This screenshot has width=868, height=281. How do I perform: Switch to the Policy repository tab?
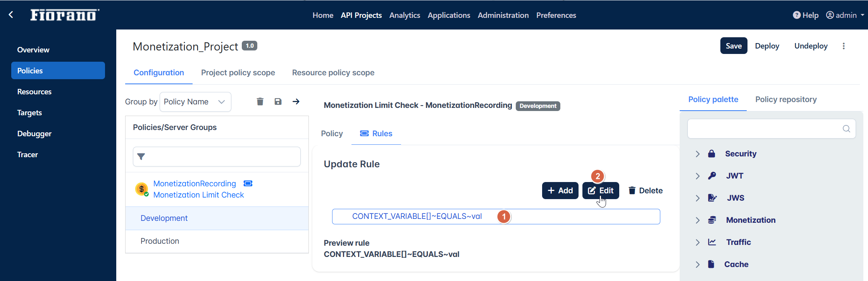(x=786, y=99)
